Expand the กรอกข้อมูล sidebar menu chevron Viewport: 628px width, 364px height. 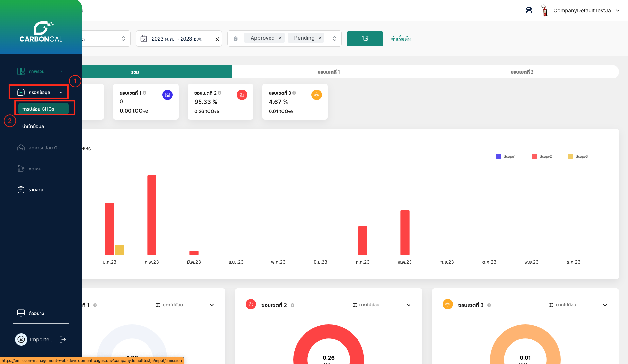click(x=61, y=93)
